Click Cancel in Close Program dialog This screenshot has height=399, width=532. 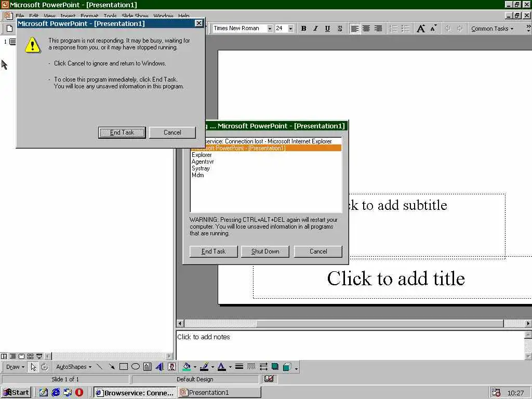[318, 251]
